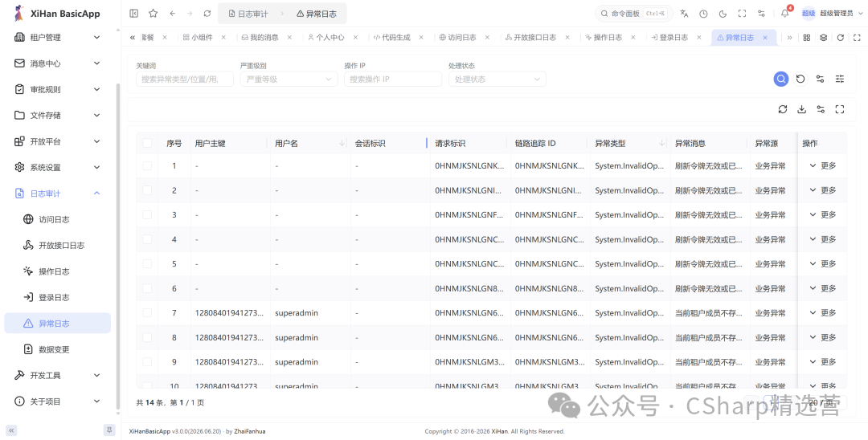Image resolution: width=868 pixels, height=440 pixels.
Task: Refresh the table data icon
Action: [x=782, y=109]
